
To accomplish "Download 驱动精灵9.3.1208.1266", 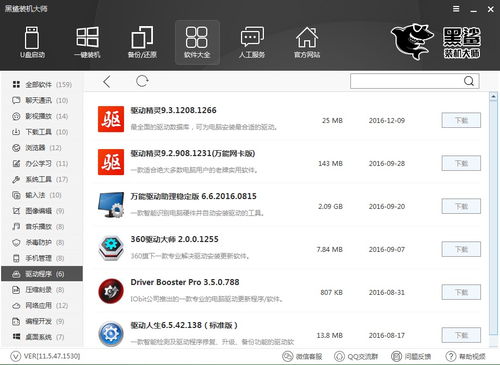I will (x=461, y=120).
